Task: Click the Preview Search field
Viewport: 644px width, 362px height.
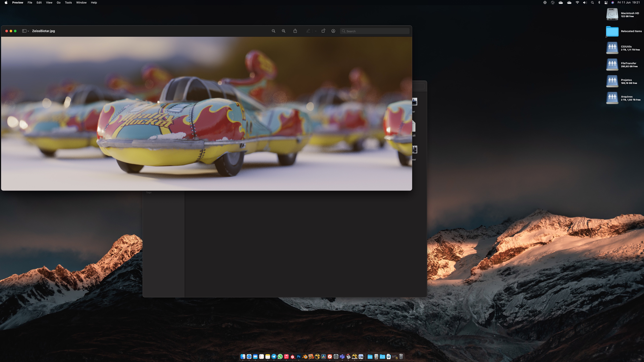Action: tap(375, 31)
